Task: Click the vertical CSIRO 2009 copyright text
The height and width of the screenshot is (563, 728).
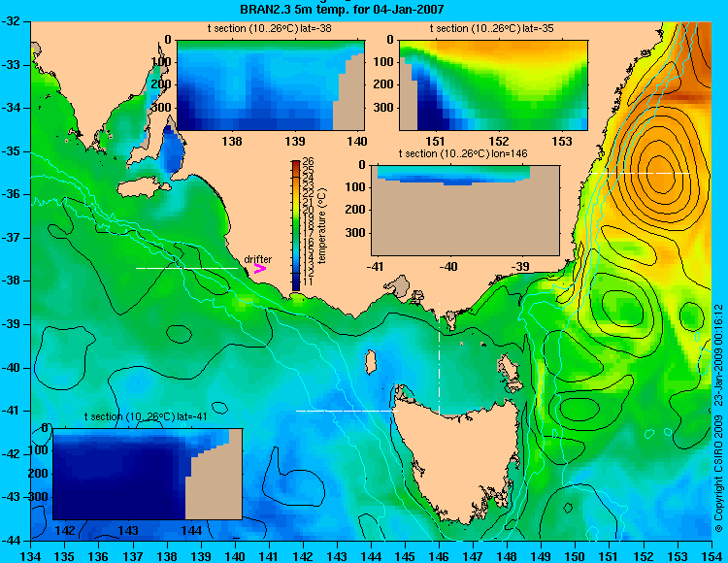Action: tap(718, 418)
